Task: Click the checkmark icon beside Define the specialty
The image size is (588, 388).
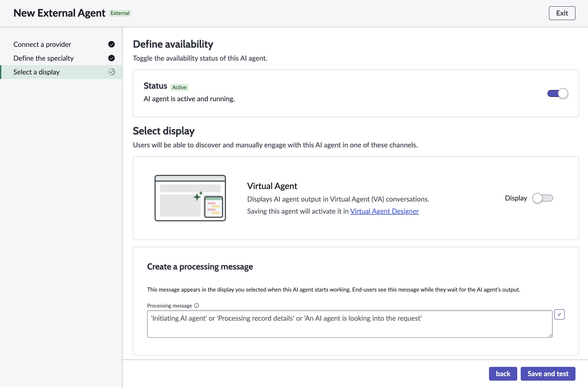Action: [112, 58]
